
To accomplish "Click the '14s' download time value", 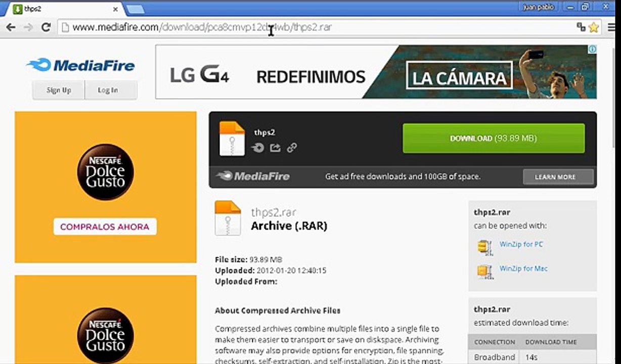I will (x=531, y=357).
